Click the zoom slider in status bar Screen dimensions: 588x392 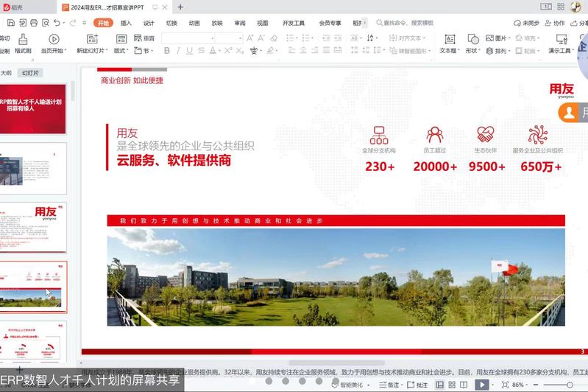pyautogui.click(x=569, y=385)
